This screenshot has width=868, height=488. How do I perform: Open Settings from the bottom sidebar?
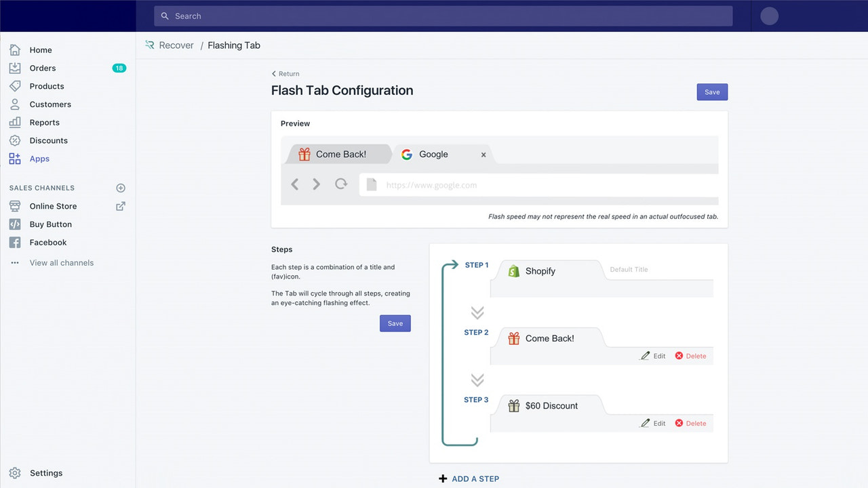tap(45, 472)
